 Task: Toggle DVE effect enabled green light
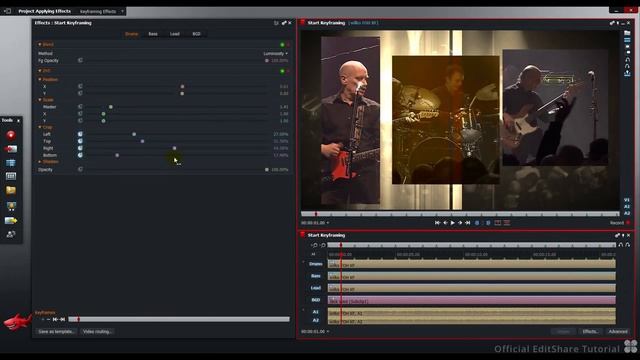pyautogui.click(x=282, y=71)
